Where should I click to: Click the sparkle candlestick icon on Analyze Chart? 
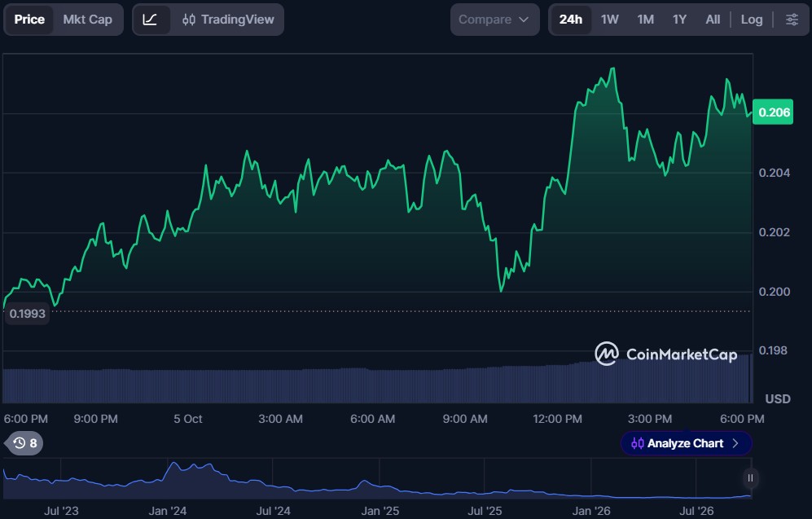tap(638, 443)
